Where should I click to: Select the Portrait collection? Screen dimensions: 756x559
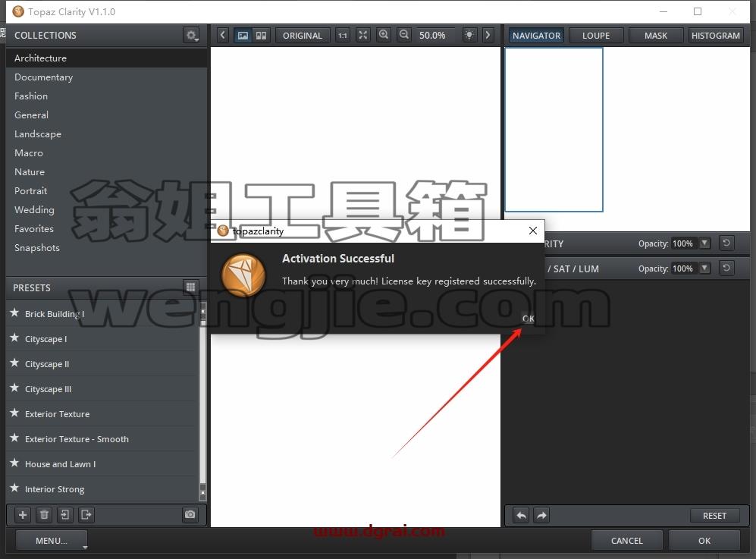pyautogui.click(x=107, y=190)
